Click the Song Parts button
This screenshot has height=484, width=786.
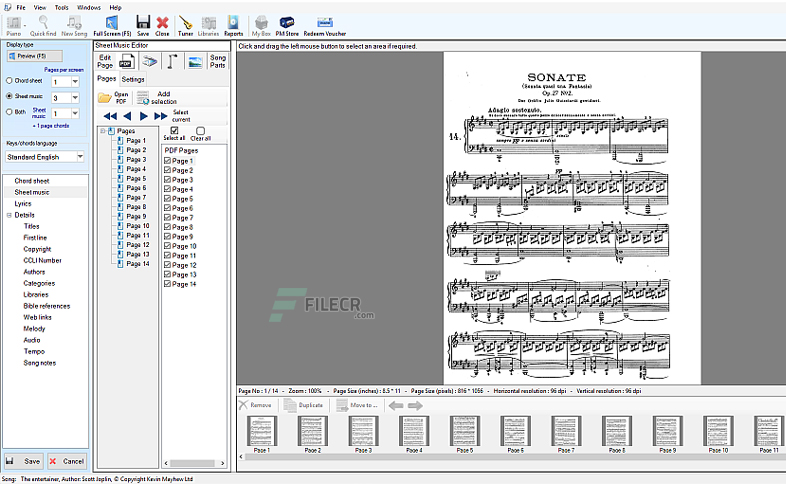[x=218, y=61]
